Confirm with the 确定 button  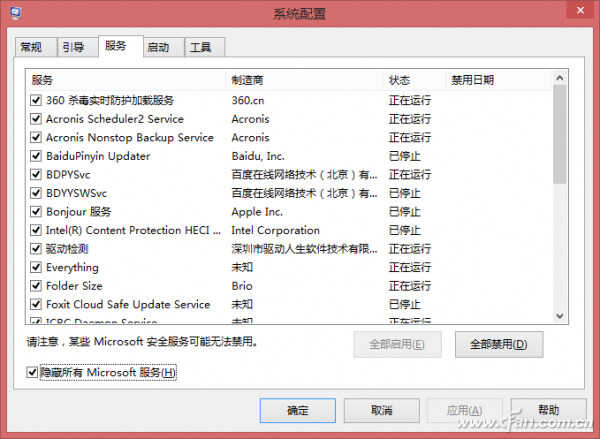pyautogui.click(x=298, y=411)
